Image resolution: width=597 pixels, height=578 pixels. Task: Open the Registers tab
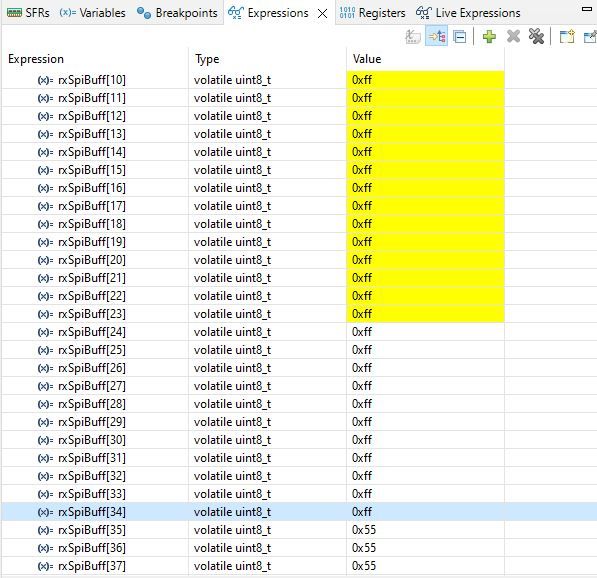pyautogui.click(x=372, y=13)
